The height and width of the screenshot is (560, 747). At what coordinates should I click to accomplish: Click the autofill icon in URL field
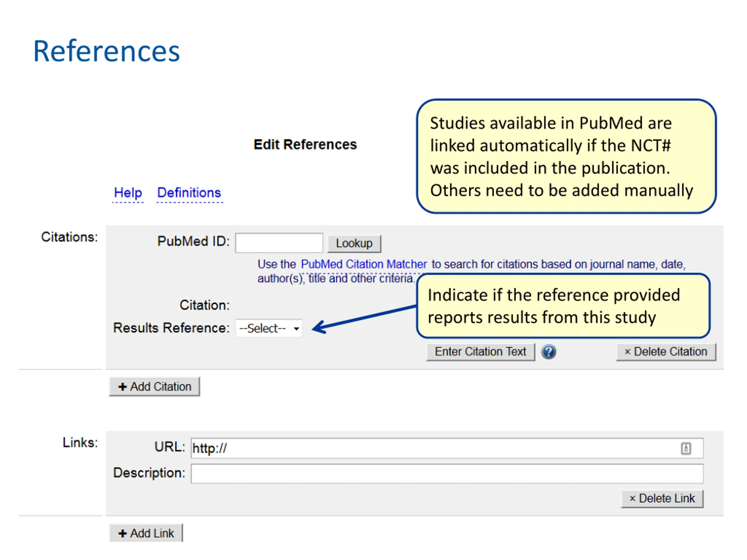[685, 449]
